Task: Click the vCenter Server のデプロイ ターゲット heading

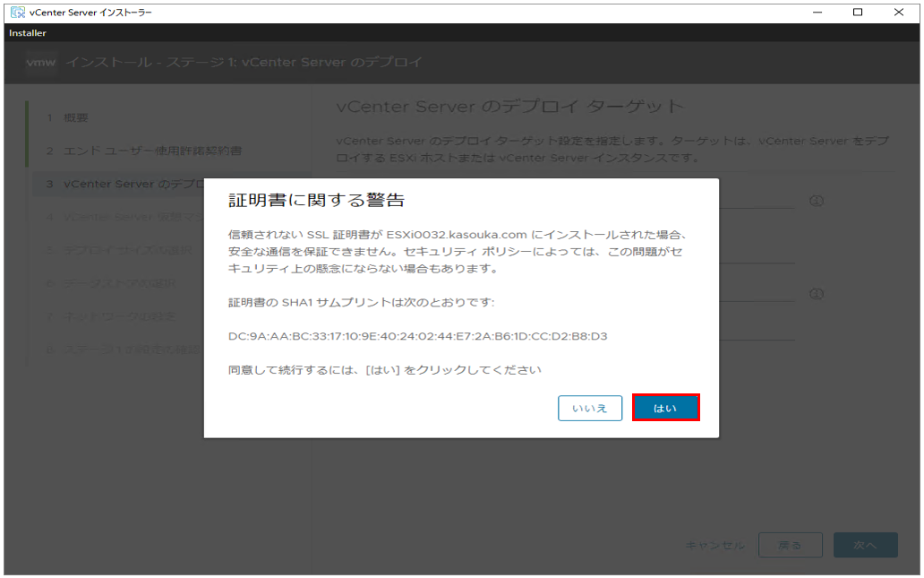Action: [510, 106]
